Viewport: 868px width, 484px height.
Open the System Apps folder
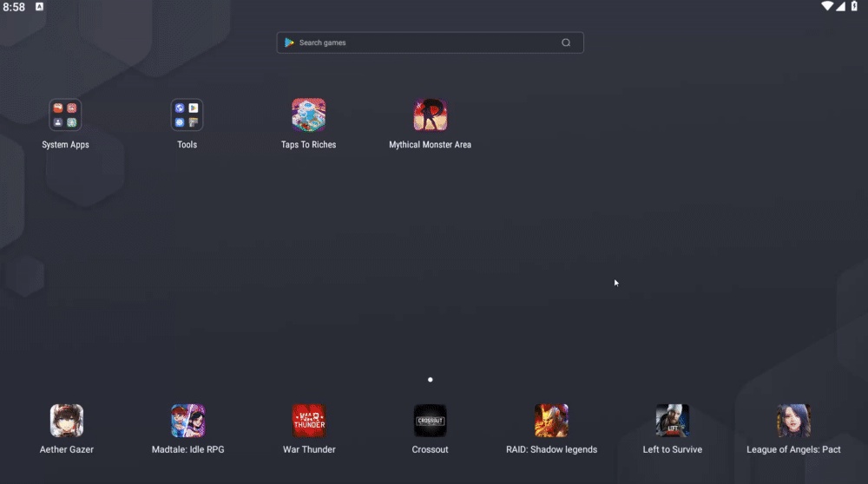coord(65,115)
